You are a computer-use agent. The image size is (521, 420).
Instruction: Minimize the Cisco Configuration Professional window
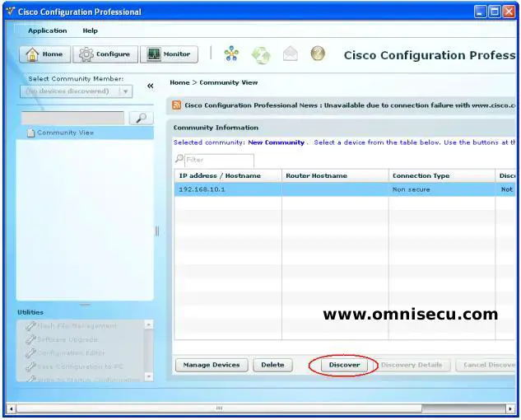coord(480,12)
